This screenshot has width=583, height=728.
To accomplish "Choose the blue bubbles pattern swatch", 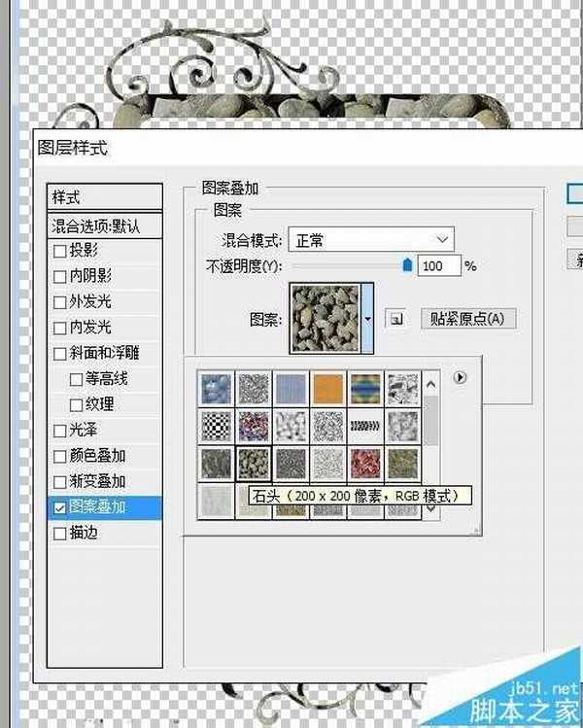I will coord(217,386).
